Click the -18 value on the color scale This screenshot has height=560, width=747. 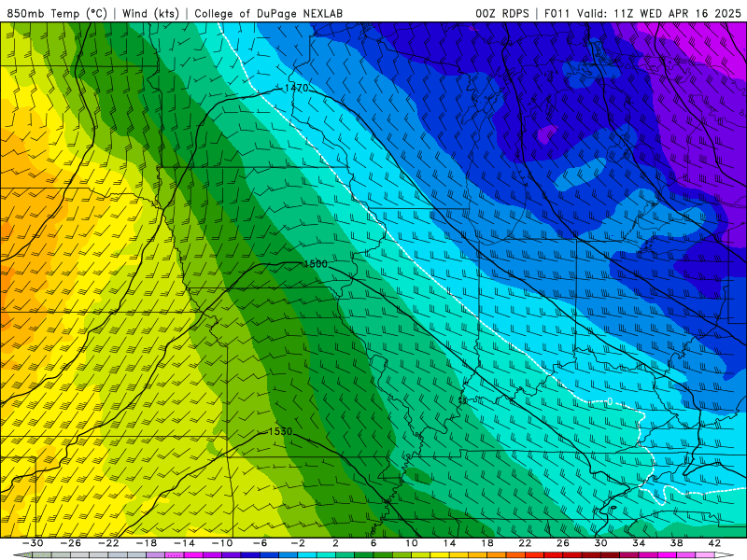click(147, 543)
